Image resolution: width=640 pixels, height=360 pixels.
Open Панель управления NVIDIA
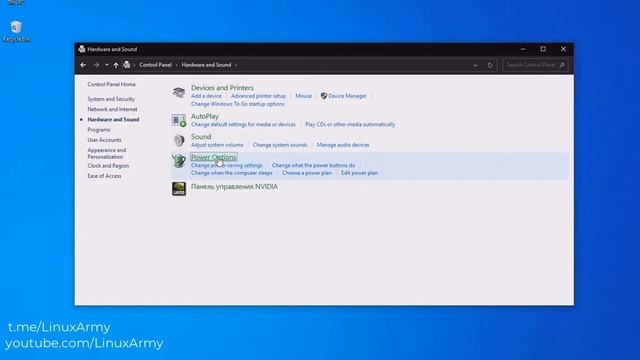click(x=234, y=187)
